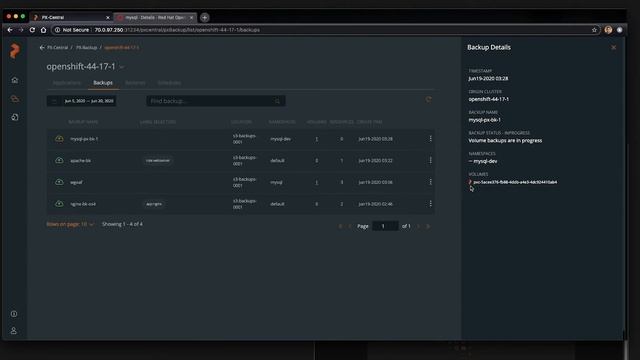Click the cloud status icon for mysql-px-bk-1
Viewport: 640px width, 360px height.
(59, 139)
